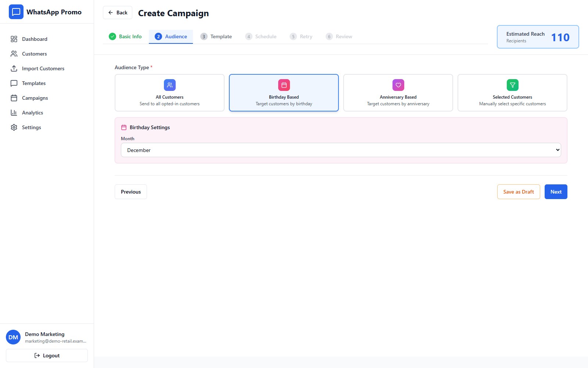This screenshot has height=368, width=588.
Task: Open Import Customers from the sidebar
Action: 47,68
